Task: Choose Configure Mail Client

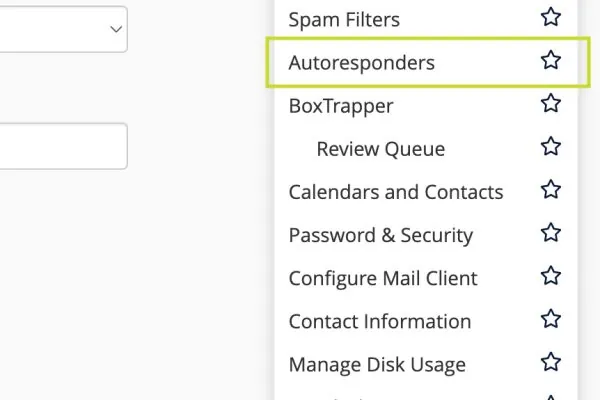Action: [383, 278]
